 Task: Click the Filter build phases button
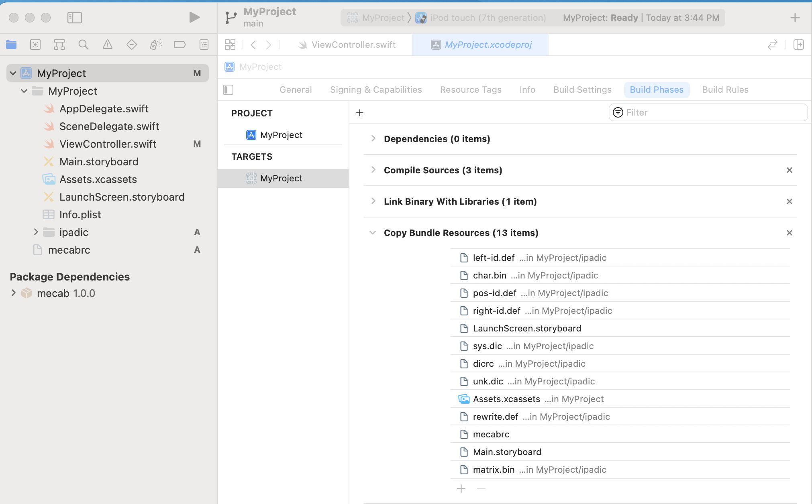point(618,112)
